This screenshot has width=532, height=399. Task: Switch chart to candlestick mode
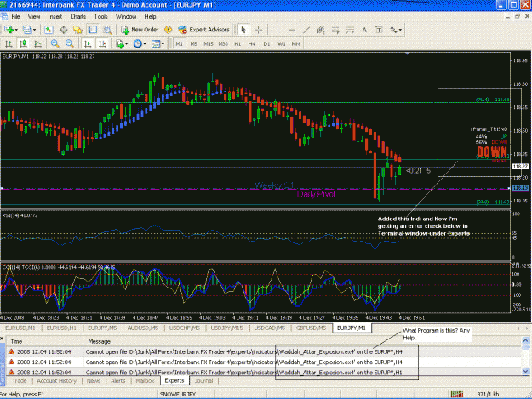coord(24,43)
